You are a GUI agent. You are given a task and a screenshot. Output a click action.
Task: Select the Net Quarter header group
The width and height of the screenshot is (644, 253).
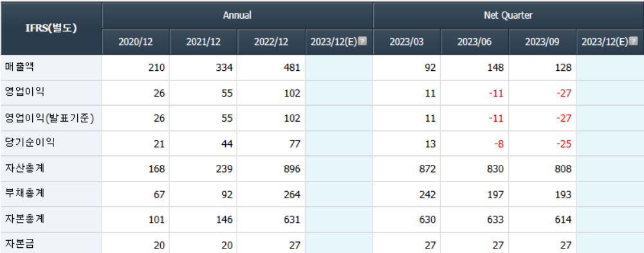coord(508,15)
